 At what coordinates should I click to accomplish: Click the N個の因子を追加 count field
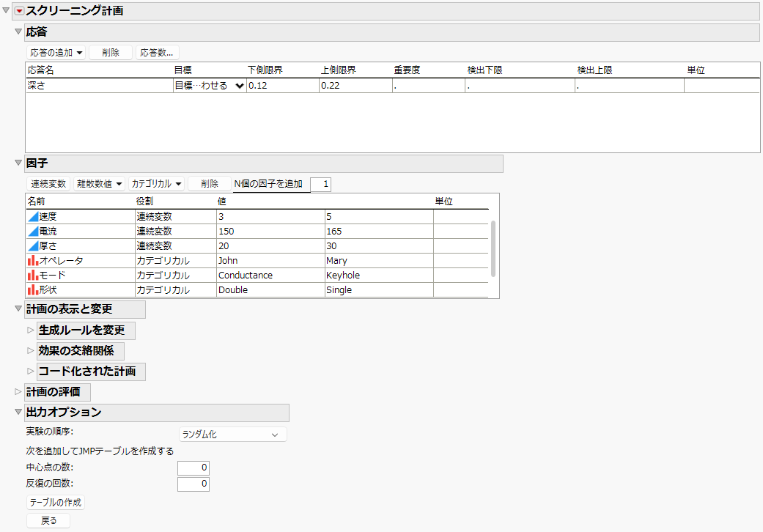pyautogui.click(x=320, y=185)
